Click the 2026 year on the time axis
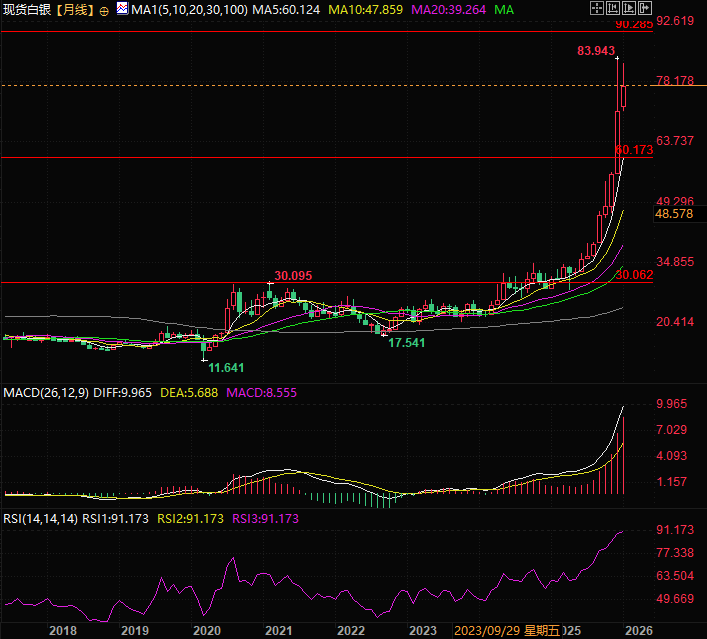 638,630
